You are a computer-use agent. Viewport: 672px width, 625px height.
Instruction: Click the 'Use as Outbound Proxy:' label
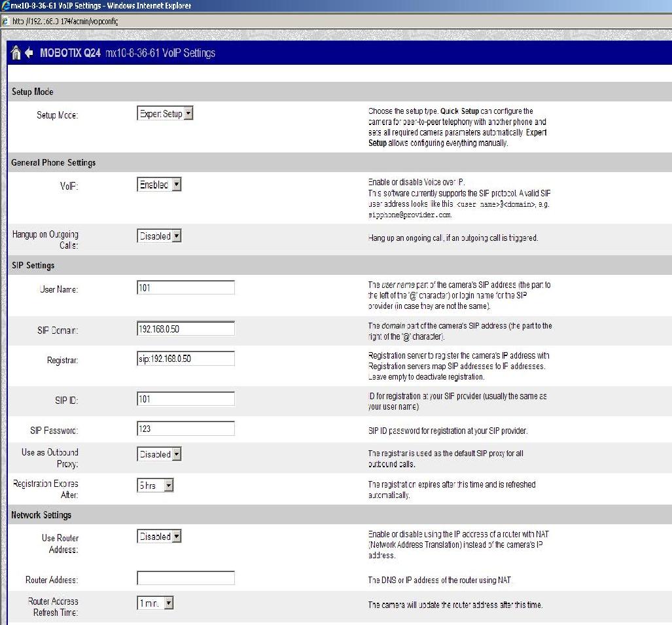(50, 458)
